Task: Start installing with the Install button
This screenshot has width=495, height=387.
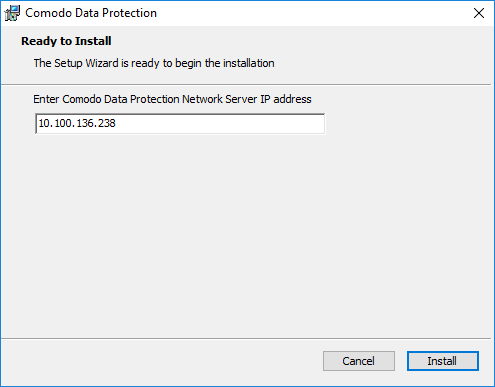Action: click(x=443, y=361)
